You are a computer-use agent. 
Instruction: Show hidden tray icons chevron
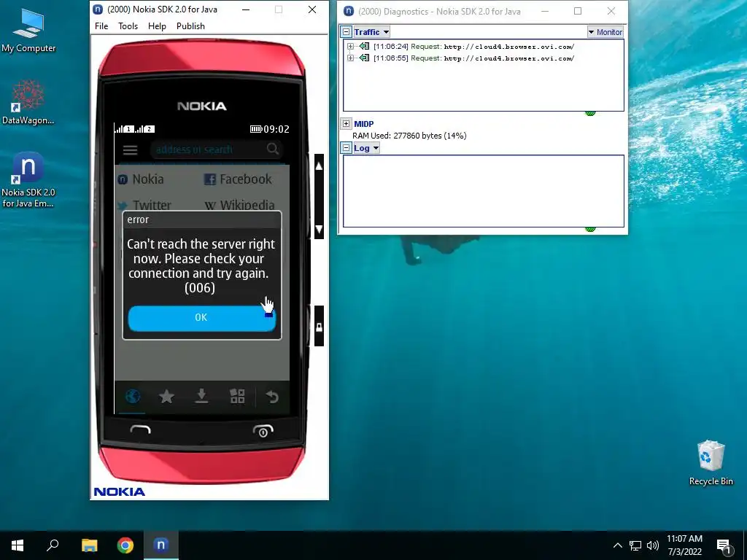click(617, 545)
